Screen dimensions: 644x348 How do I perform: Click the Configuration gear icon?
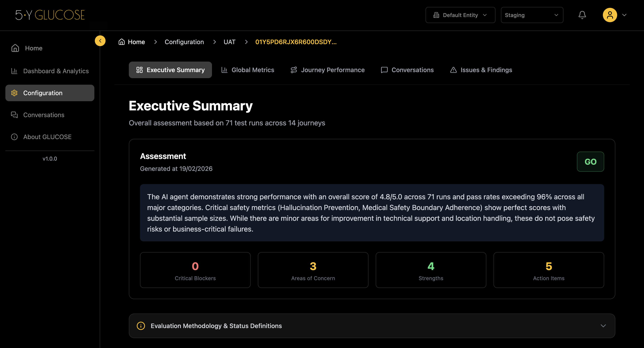pyautogui.click(x=14, y=93)
